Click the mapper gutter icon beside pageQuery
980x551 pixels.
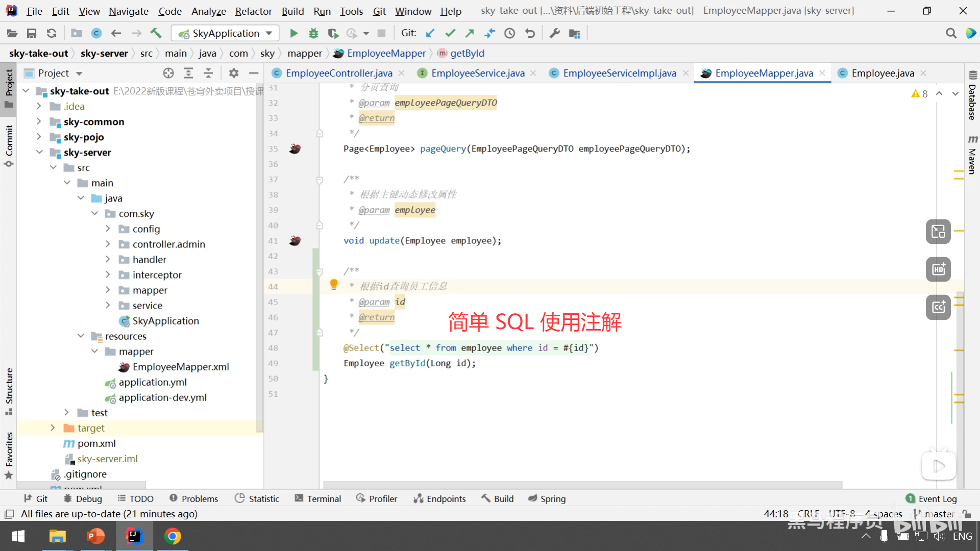pos(295,149)
